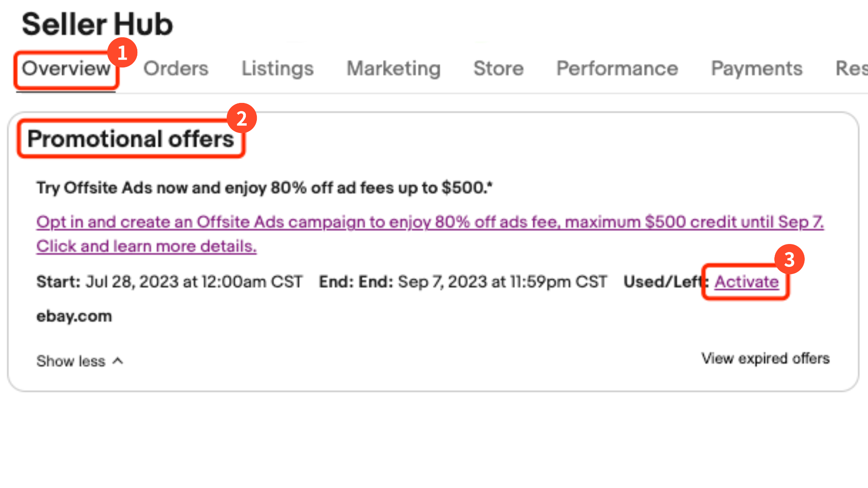Click the ebay.com site label

click(x=74, y=316)
